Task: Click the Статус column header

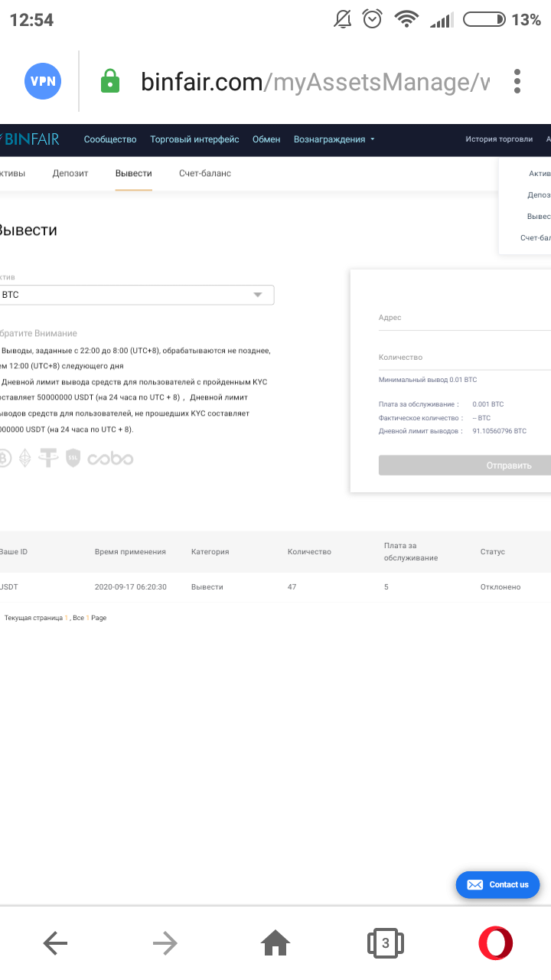Action: pos(493,552)
